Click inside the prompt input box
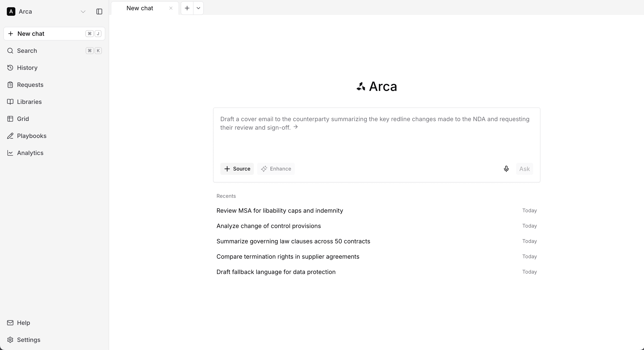 (375, 140)
